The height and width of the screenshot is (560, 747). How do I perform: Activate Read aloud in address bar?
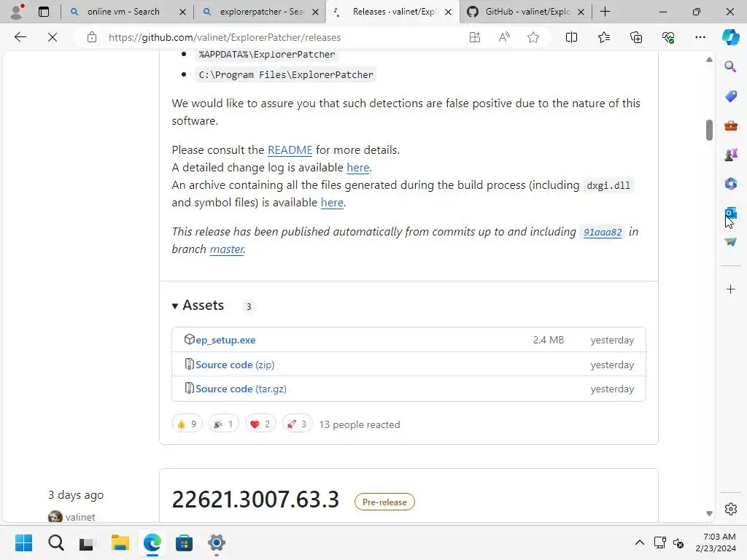(504, 37)
